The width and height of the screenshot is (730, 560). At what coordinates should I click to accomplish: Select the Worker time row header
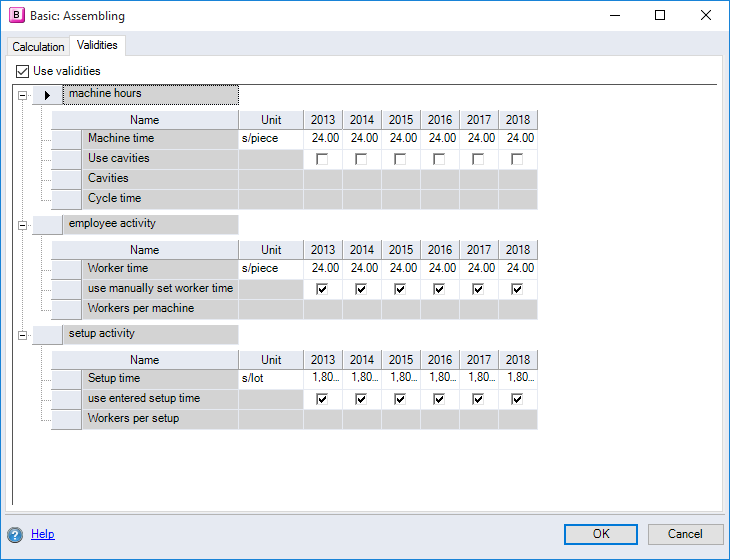click(x=66, y=268)
